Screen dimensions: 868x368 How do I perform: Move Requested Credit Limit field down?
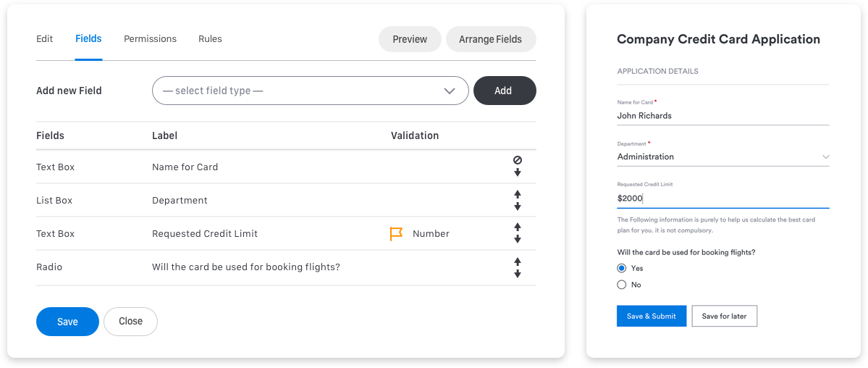pyautogui.click(x=518, y=240)
